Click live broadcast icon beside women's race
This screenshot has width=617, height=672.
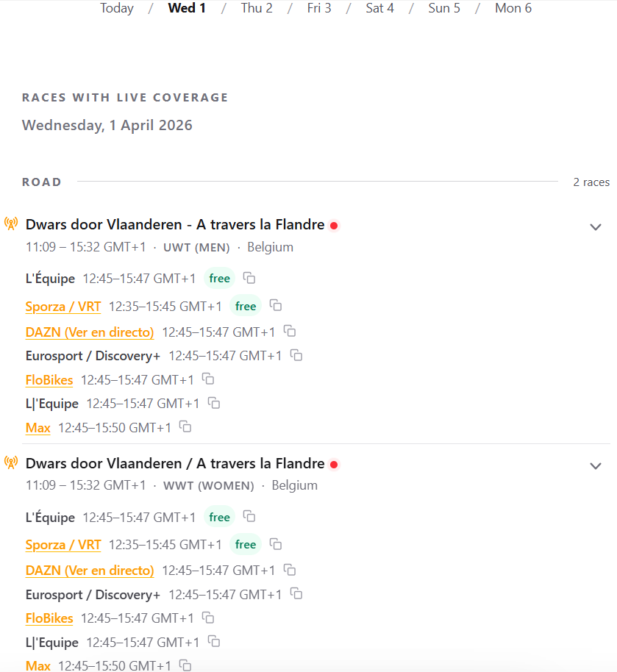[x=11, y=462]
